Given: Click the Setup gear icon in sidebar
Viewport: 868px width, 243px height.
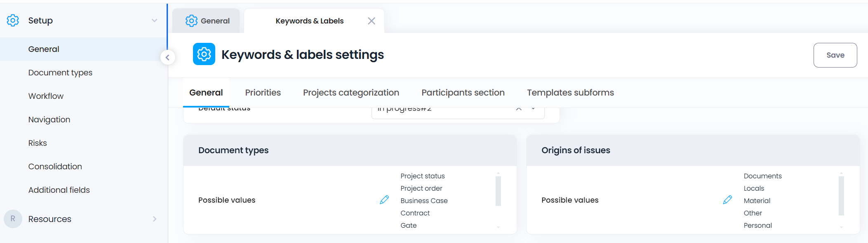Looking at the screenshot, I should [13, 20].
